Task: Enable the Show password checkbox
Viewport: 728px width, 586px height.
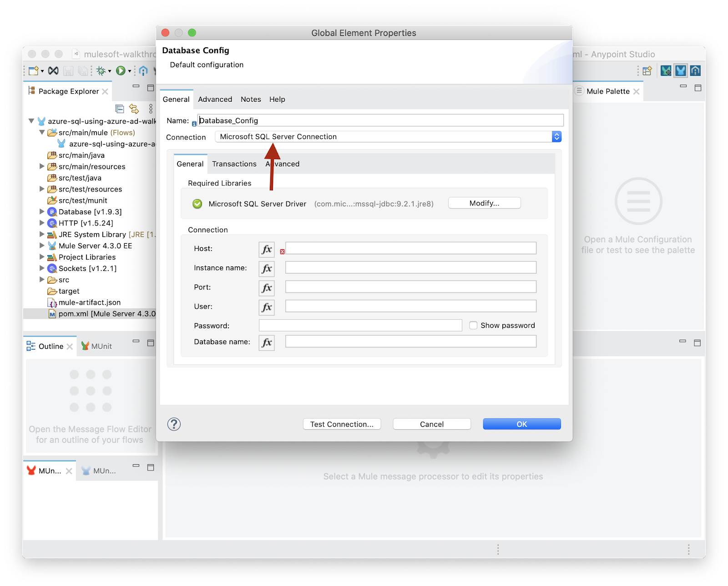Action: 473,326
